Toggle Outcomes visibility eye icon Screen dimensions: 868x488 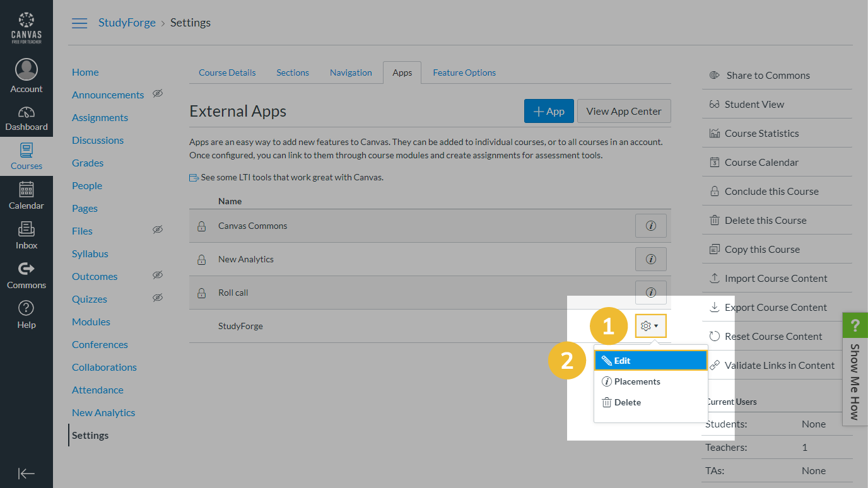[x=158, y=275]
